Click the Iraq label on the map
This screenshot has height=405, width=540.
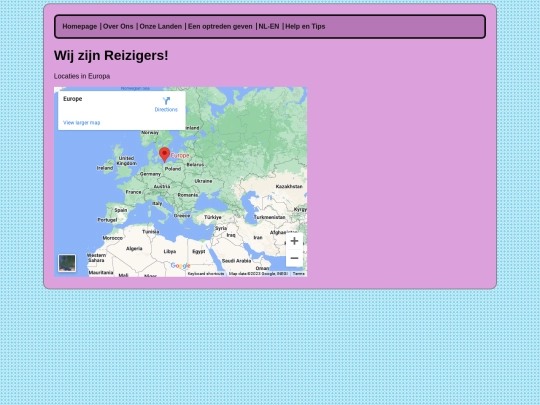[x=231, y=235]
